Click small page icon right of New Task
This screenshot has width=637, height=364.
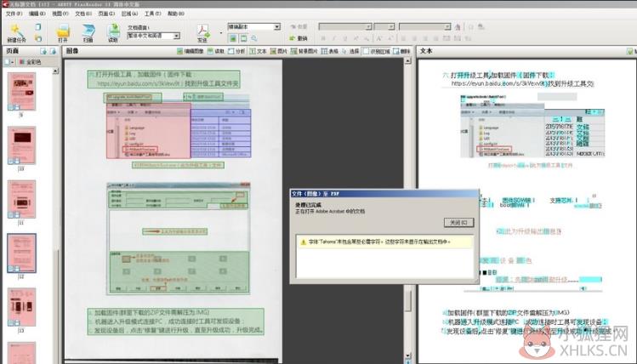[x=38, y=27]
